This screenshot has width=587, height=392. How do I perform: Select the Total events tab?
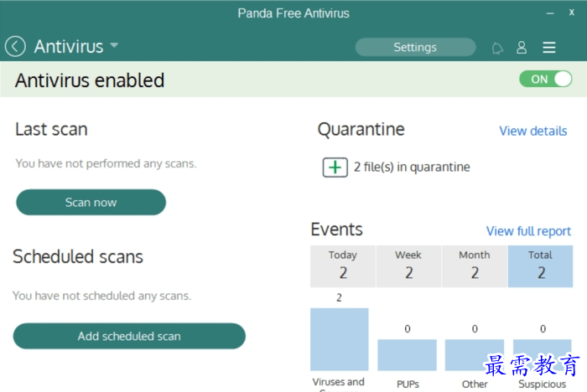(x=540, y=266)
